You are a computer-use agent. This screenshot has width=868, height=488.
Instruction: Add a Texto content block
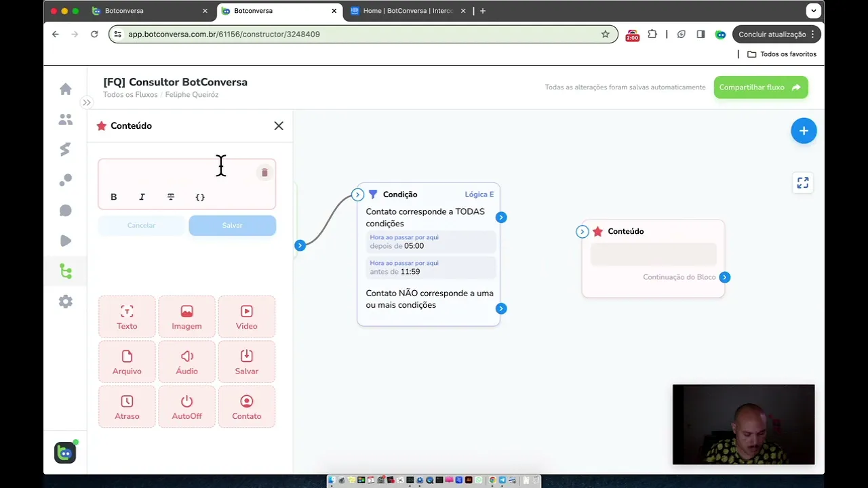[x=127, y=317]
